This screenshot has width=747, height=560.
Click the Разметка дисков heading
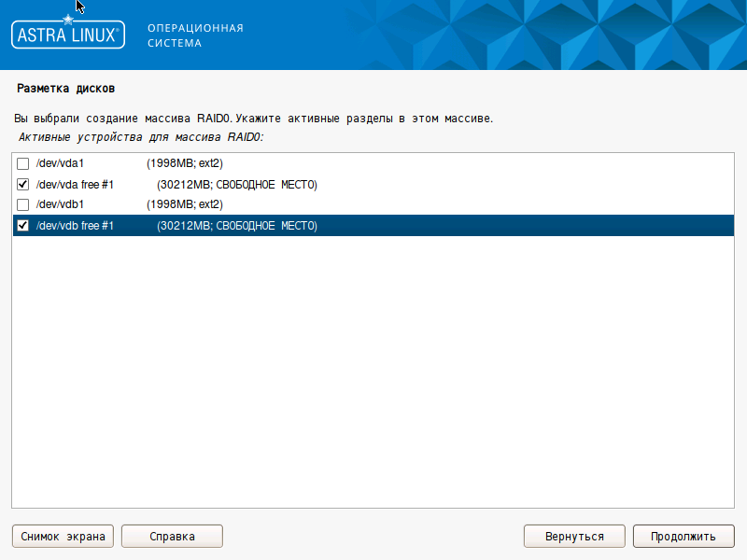pyautogui.click(x=65, y=89)
